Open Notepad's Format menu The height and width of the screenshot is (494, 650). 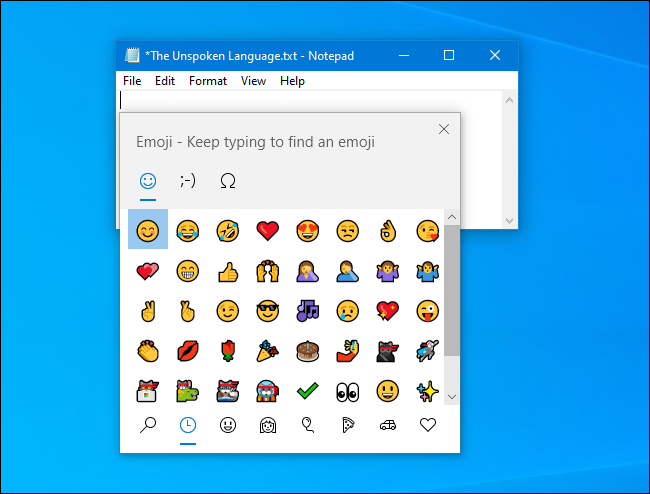(208, 81)
